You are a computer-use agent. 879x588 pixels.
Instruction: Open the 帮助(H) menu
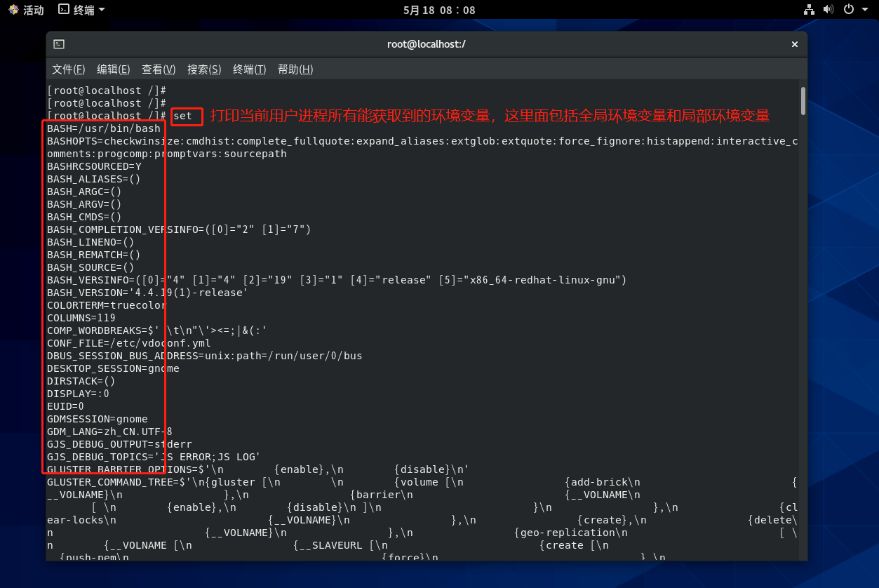pyautogui.click(x=295, y=69)
